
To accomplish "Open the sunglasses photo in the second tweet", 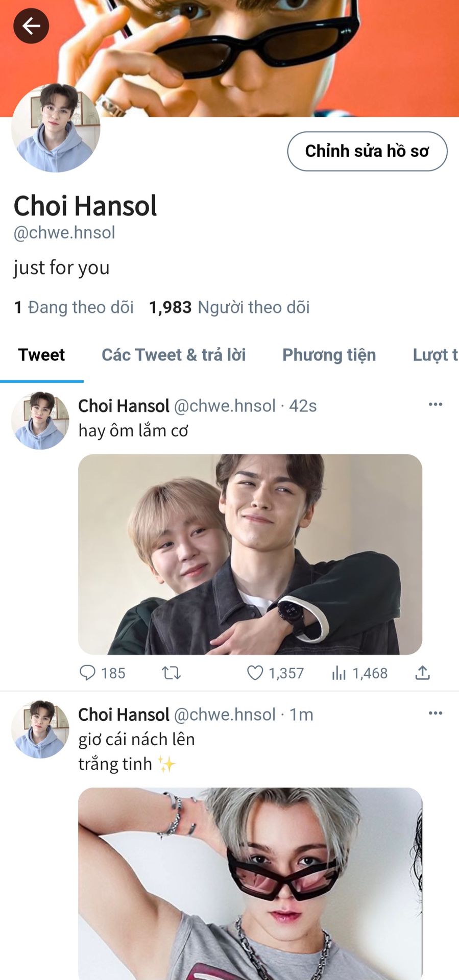I will 250,883.
